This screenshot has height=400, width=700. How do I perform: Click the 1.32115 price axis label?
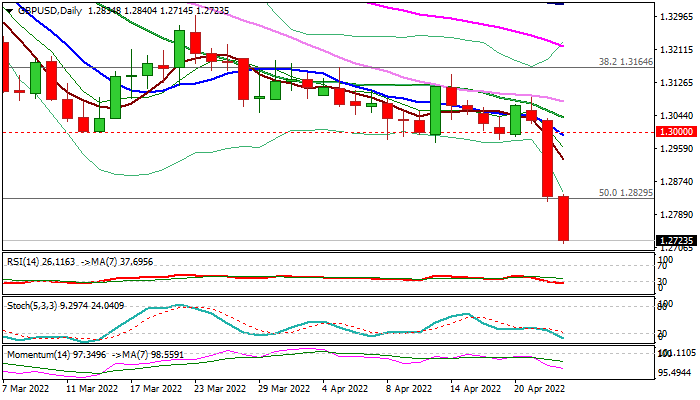click(x=675, y=50)
